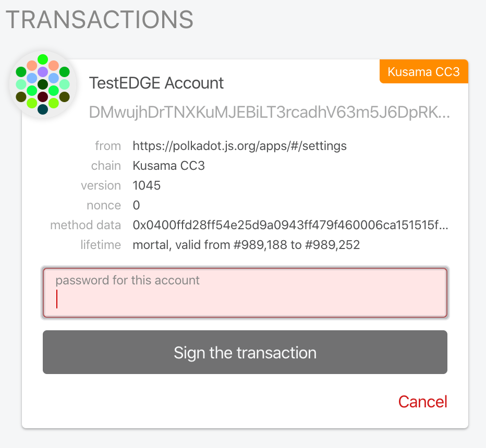Click the "from" field label
This screenshot has width=486, height=448.
tap(108, 146)
